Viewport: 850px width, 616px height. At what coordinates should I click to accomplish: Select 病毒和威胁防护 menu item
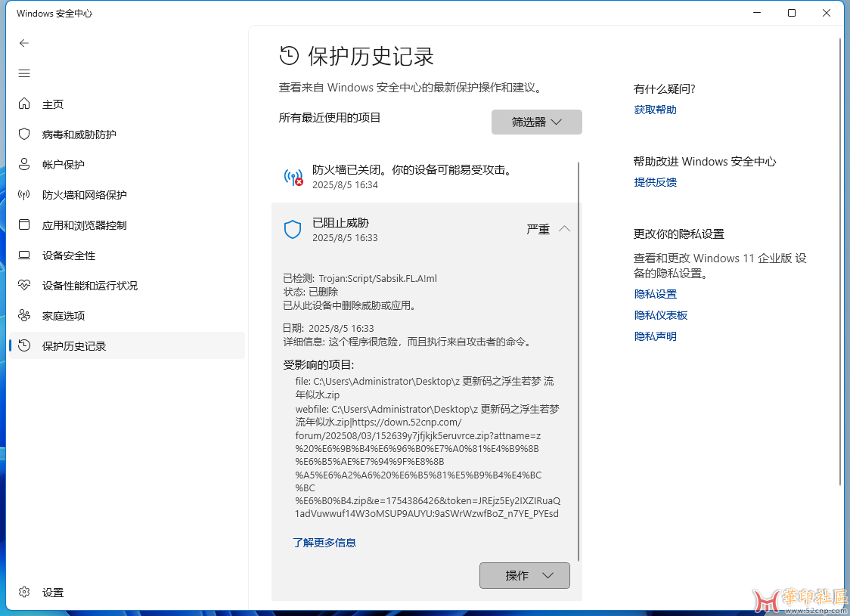click(127, 135)
